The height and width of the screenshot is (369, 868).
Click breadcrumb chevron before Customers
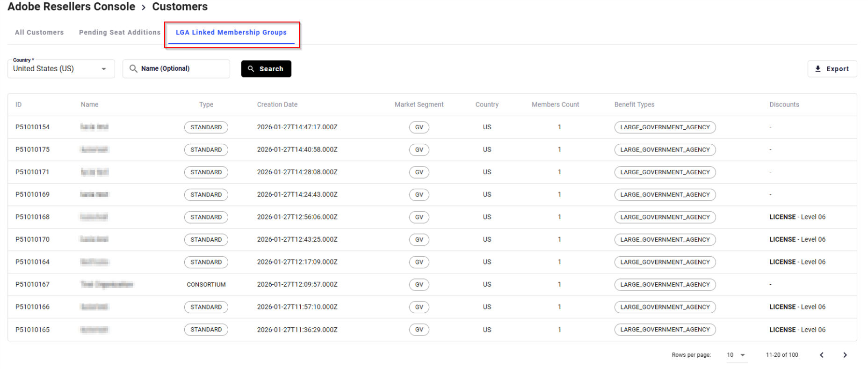coord(144,7)
